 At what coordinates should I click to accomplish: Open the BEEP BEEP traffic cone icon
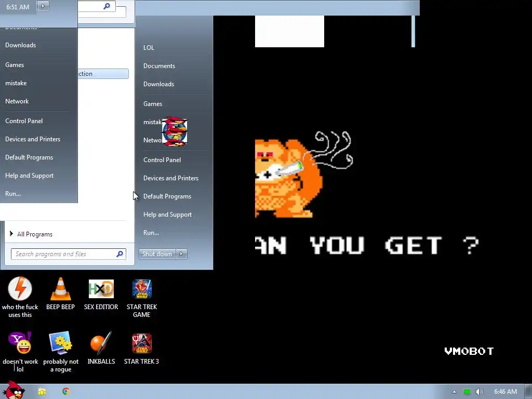[60, 289]
